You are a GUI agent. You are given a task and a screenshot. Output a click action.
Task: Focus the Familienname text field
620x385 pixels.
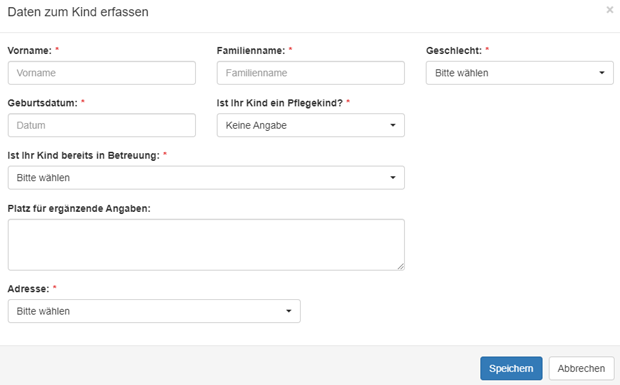[311, 73]
